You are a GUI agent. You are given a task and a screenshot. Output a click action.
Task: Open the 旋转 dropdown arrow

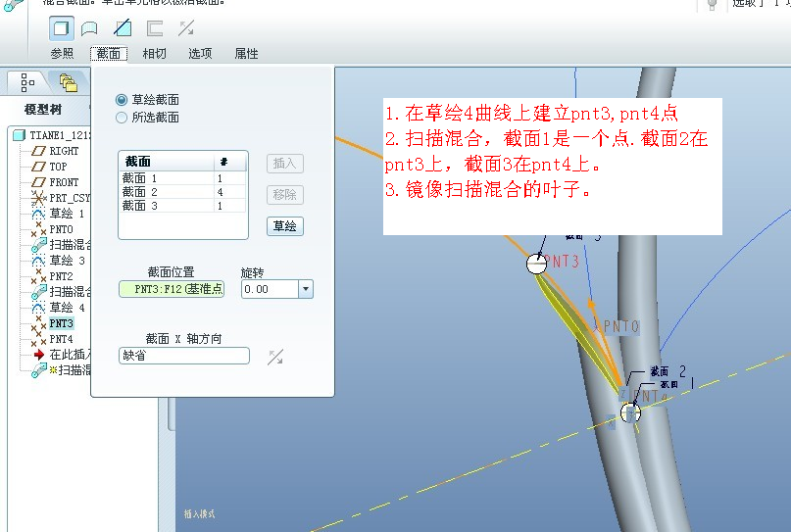[306, 289]
